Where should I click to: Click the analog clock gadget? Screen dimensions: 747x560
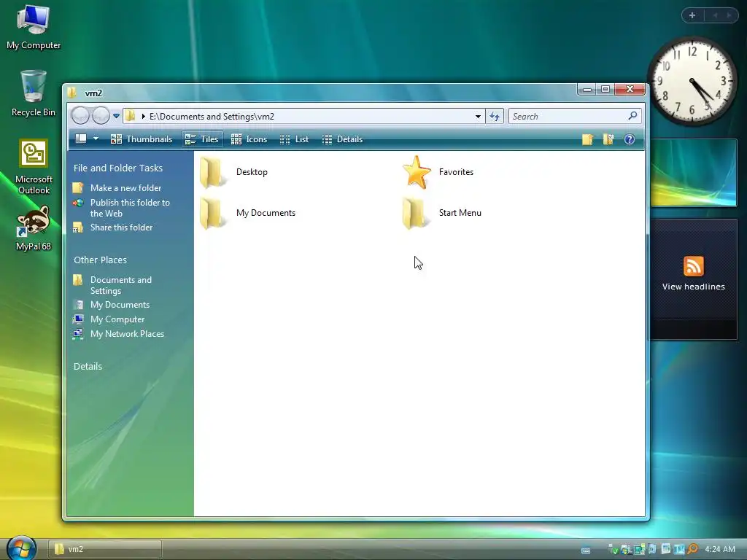coord(692,82)
